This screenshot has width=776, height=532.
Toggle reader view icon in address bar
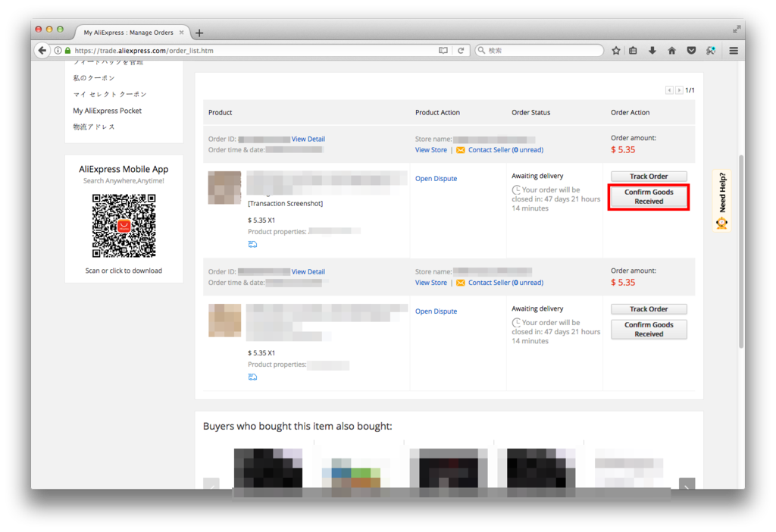coord(443,51)
